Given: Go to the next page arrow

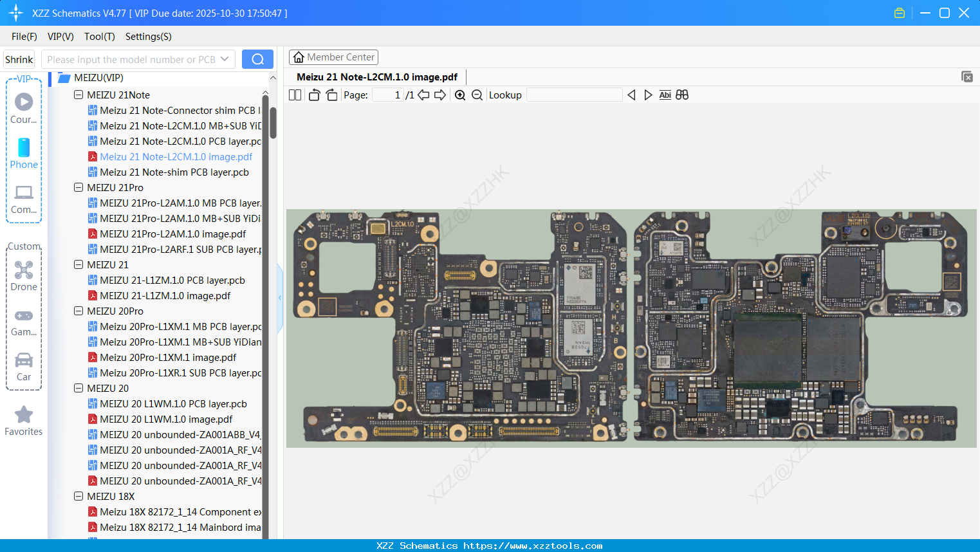Looking at the screenshot, I should 440,95.
